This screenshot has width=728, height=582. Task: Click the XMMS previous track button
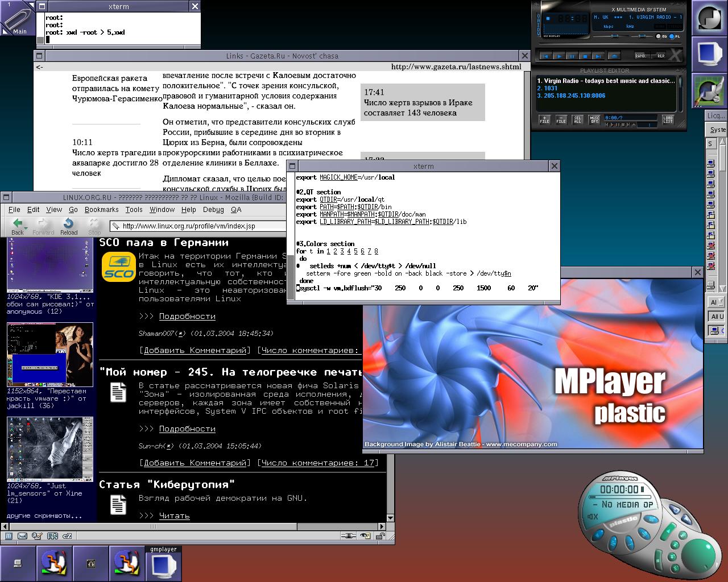pos(545,56)
